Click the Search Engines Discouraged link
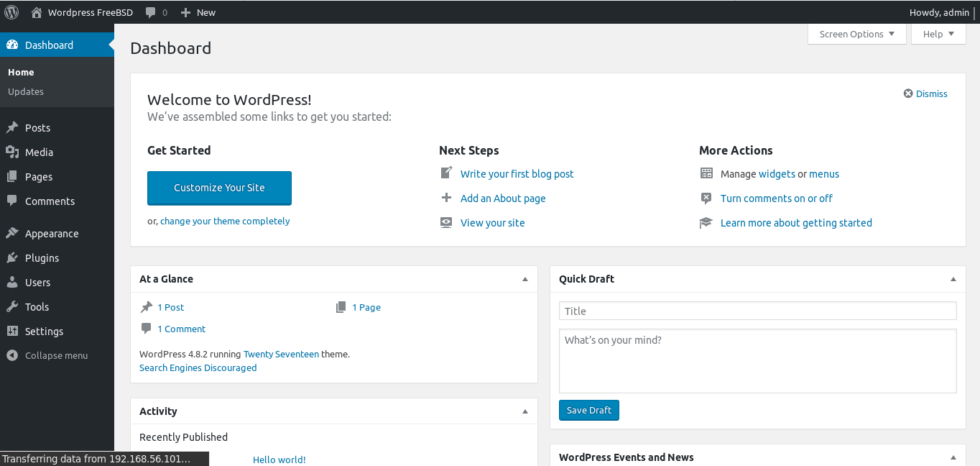Image resolution: width=980 pixels, height=466 pixels. [198, 367]
